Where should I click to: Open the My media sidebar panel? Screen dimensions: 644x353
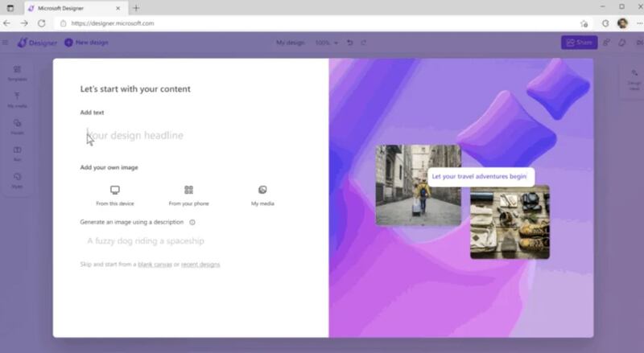click(17, 101)
